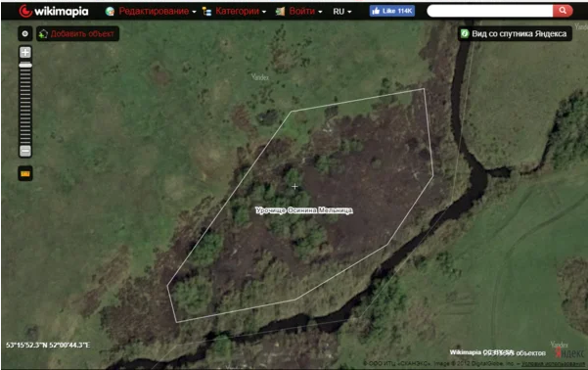Expand the Категории dropdown arrow
The height and width of the screenshot is (370, 588).
(x=264, y=12)
